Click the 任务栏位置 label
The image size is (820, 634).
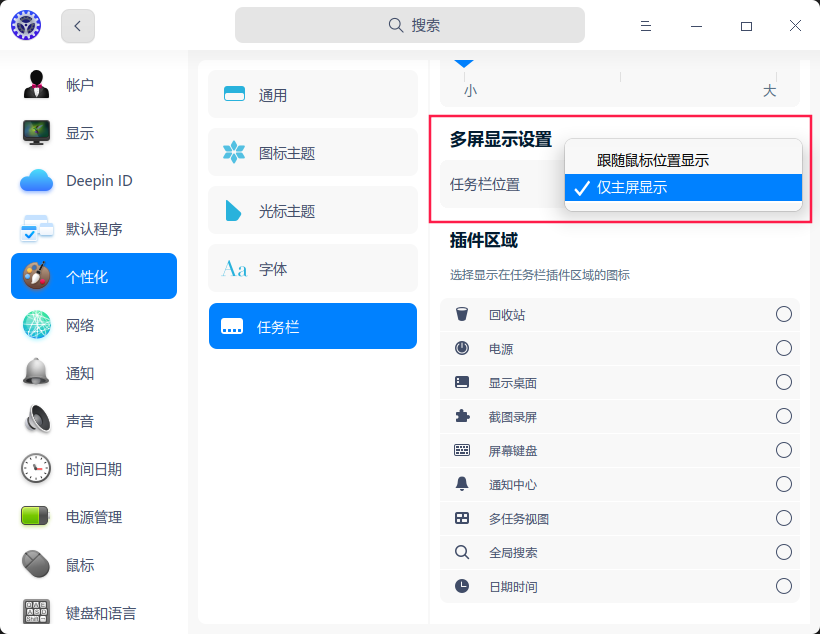click(x=485, y=185)
